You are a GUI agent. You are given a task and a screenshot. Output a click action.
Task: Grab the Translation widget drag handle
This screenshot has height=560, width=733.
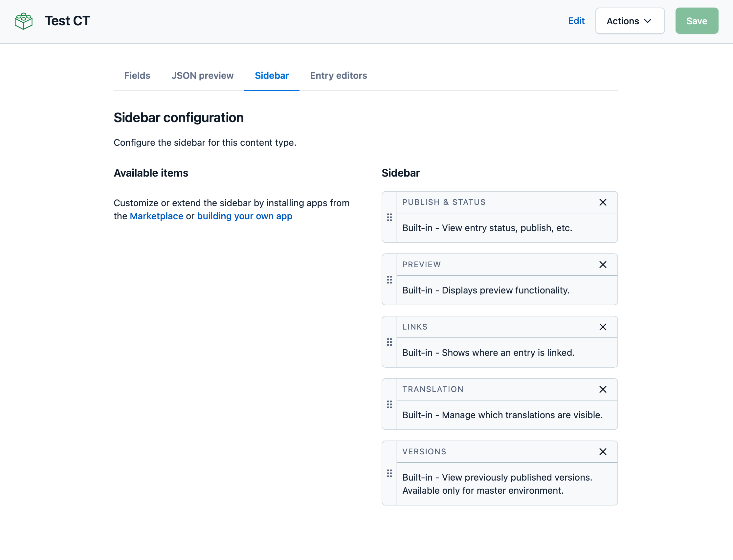click(x=389, y=405)
